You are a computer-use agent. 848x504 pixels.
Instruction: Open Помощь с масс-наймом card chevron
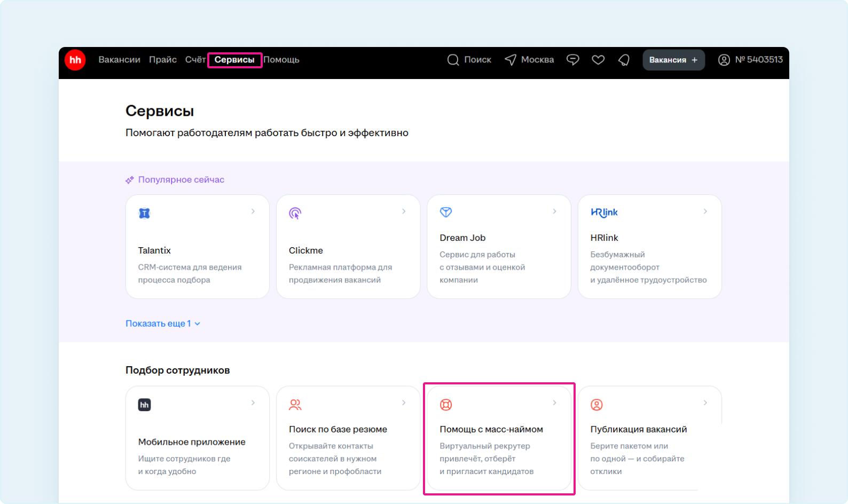554,403
